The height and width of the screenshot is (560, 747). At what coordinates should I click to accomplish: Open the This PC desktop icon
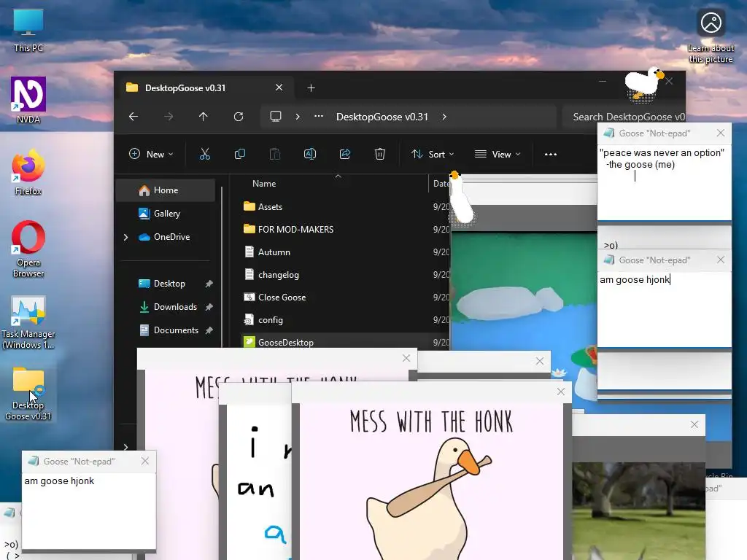(28, 31)
